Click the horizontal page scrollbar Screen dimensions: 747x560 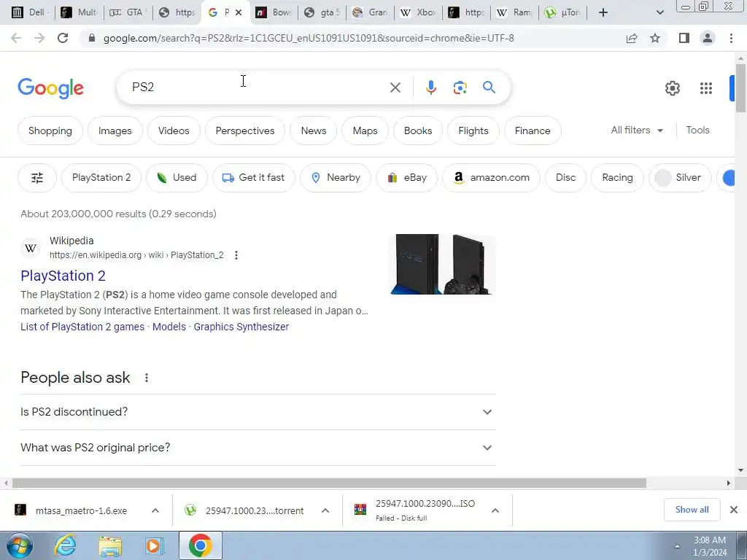[329, 483]
